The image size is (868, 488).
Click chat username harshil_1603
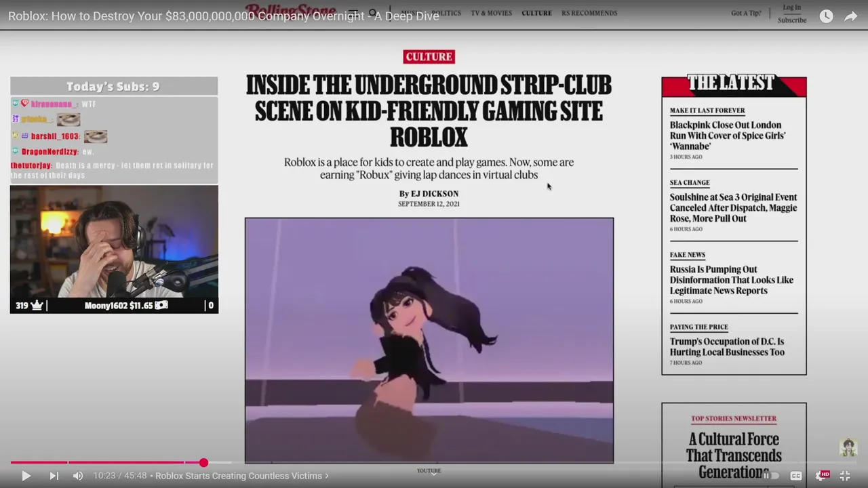click(x=55, y=136)
